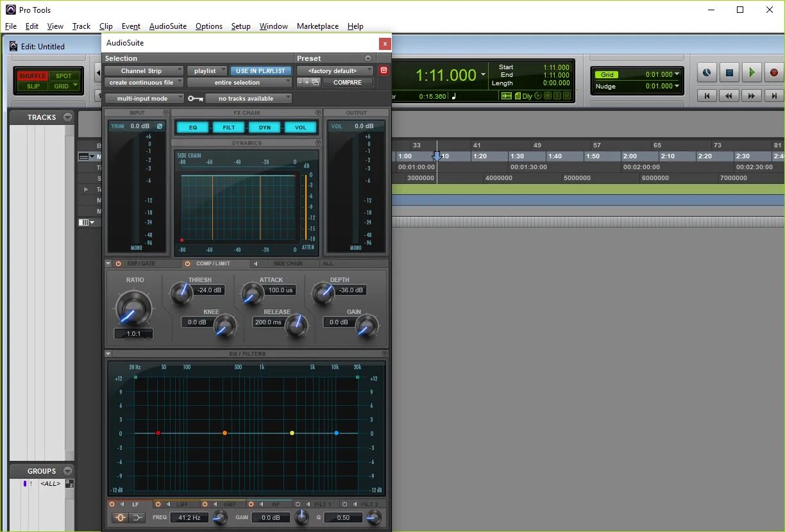The image size is (785, 532).
Task: Open the 'multi-input mode' dropdown
Action: (x=144, y=99)
